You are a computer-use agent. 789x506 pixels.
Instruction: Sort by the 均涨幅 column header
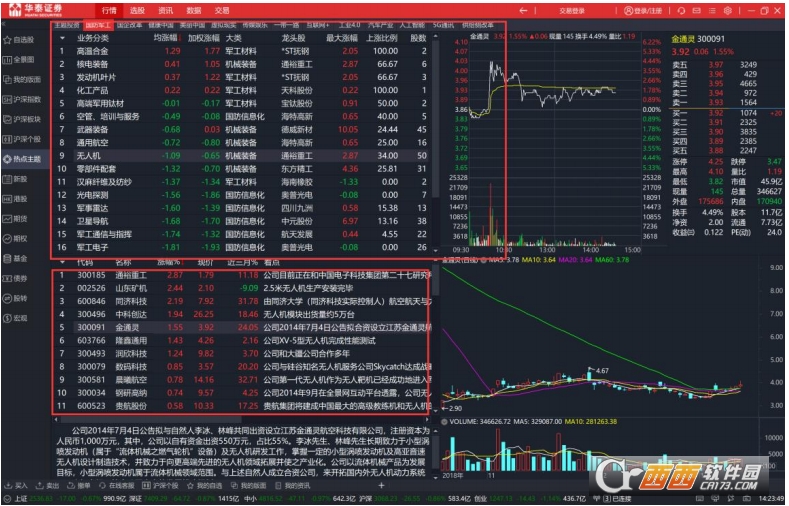pos(167,38)
